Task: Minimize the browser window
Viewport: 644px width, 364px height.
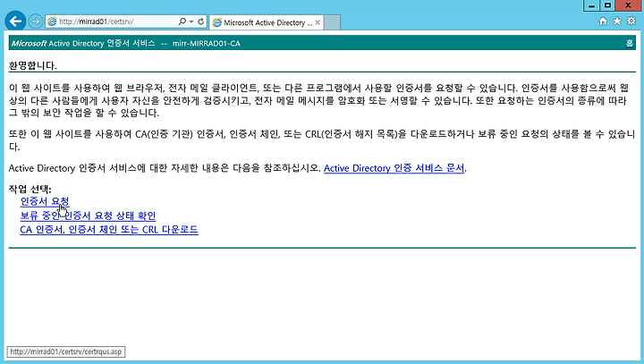Action: tap(591, 5)
